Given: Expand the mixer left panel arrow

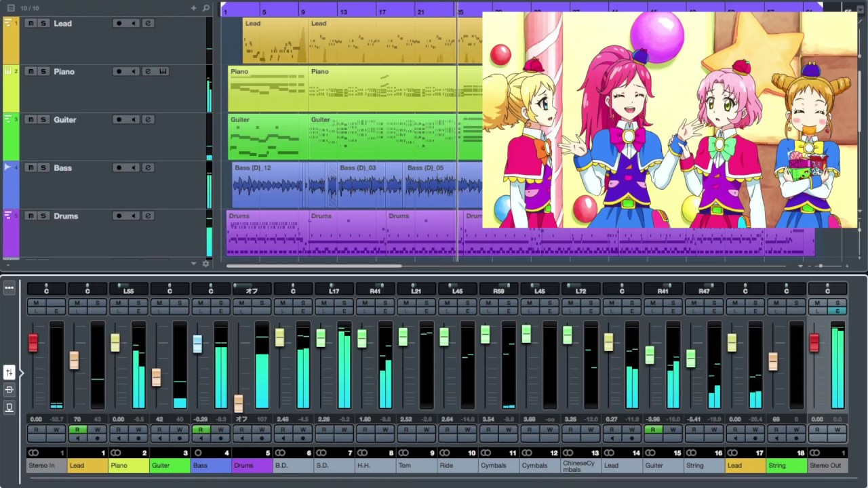Looking at the screenshot, I should click(21, 373).
